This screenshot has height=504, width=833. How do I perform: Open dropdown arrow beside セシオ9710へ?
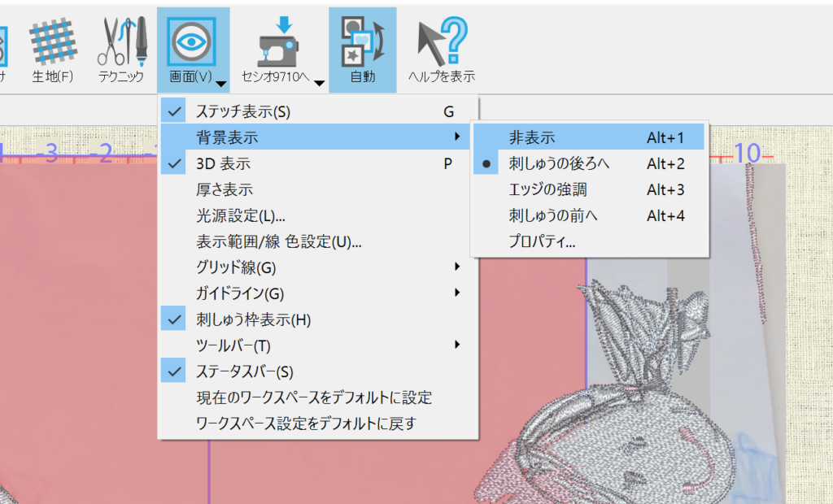(x=320, y=83)
